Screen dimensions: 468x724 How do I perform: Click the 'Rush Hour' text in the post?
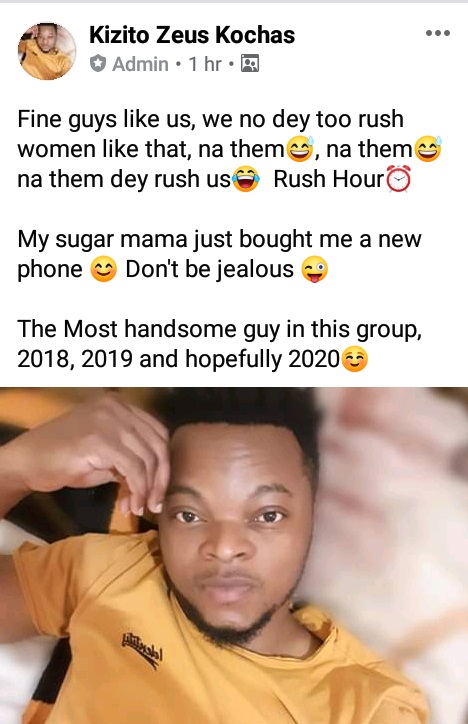coord(329,179)
